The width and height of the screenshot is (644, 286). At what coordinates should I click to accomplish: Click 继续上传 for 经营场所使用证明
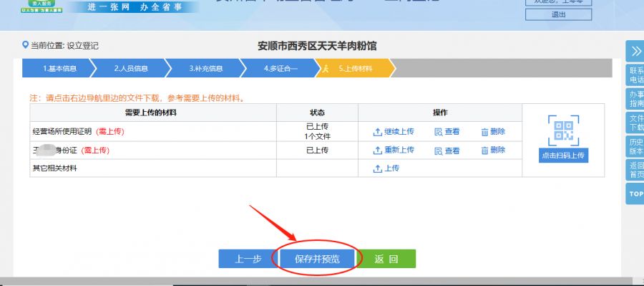pyautogui.click(x=399, y=132)
